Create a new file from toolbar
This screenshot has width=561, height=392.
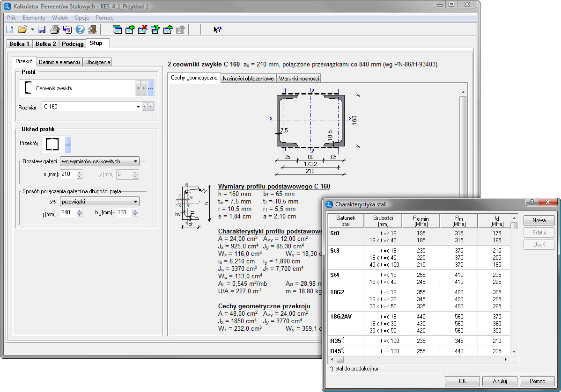10,30
